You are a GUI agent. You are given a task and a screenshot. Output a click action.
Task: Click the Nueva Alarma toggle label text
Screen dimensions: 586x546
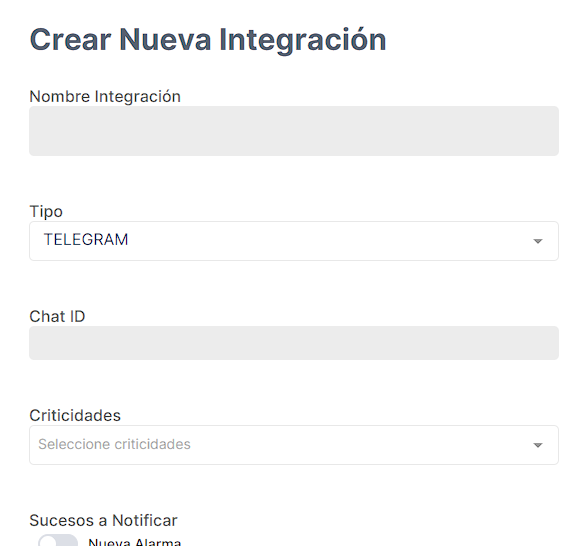click(x=135, y=542)
